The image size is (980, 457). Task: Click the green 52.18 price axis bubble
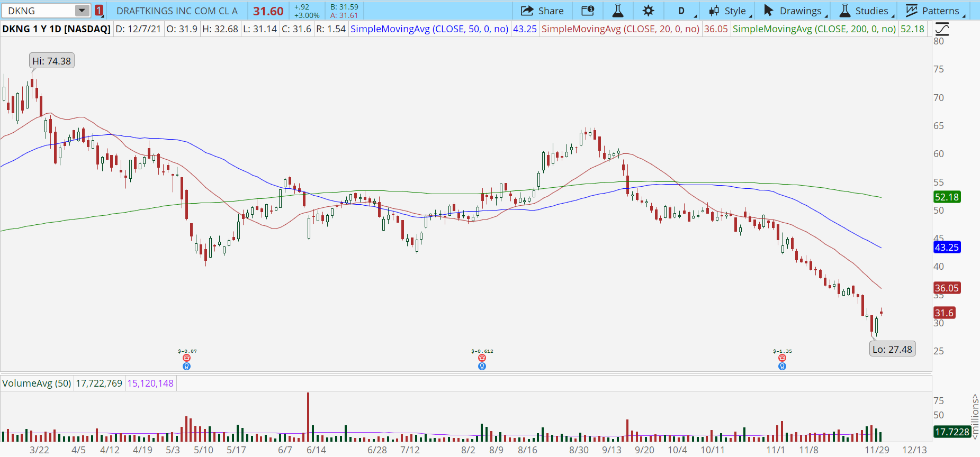point(947,197)
